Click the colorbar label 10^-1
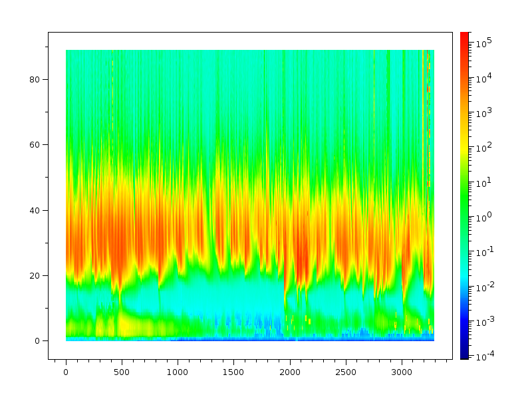 pos(483,252)
